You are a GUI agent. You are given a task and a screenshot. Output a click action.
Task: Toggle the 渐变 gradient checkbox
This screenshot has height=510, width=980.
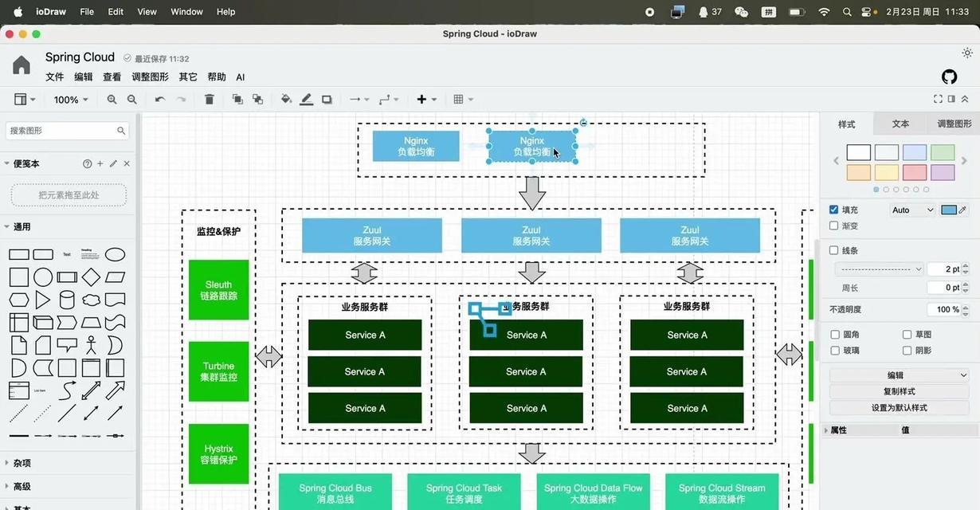(833, 226)
